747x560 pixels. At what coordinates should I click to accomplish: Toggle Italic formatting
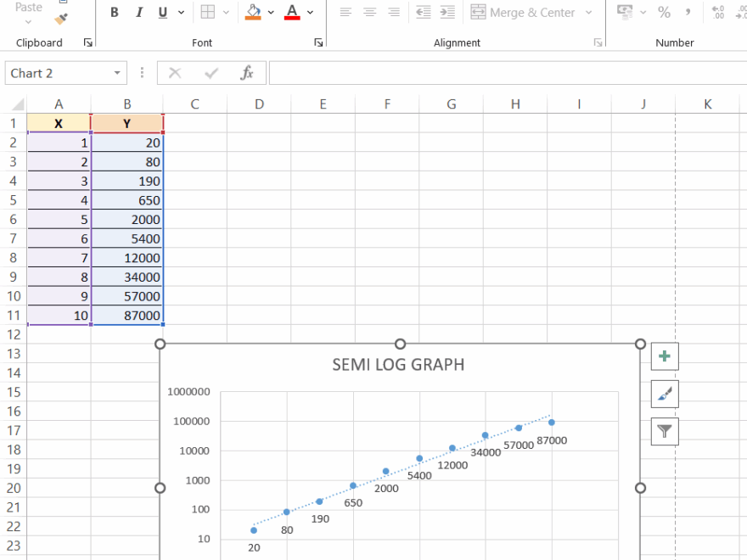click(138, 13)
